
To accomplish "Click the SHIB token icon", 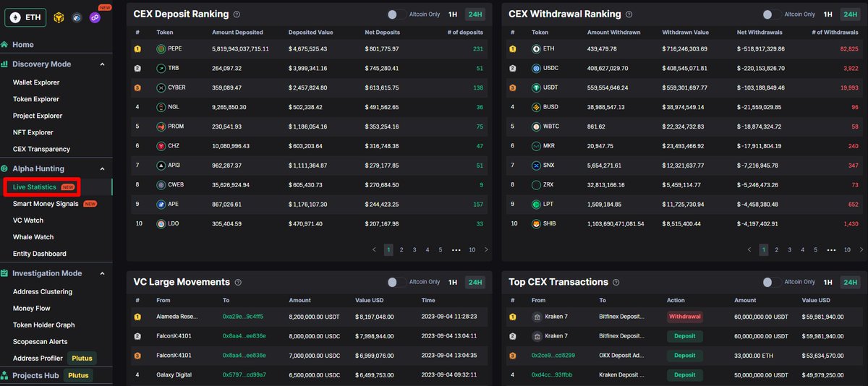I will [x=537, y=224].
